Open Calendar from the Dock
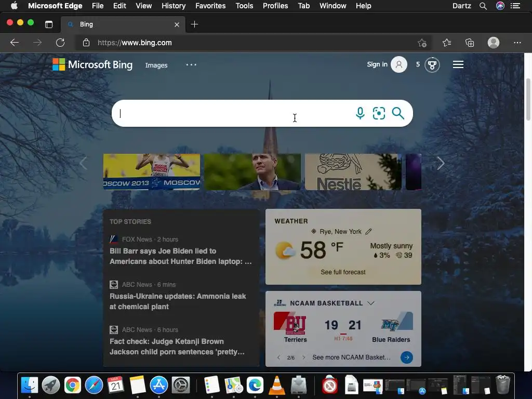Viewport: 532px width, 399px height. pos(116,385)
